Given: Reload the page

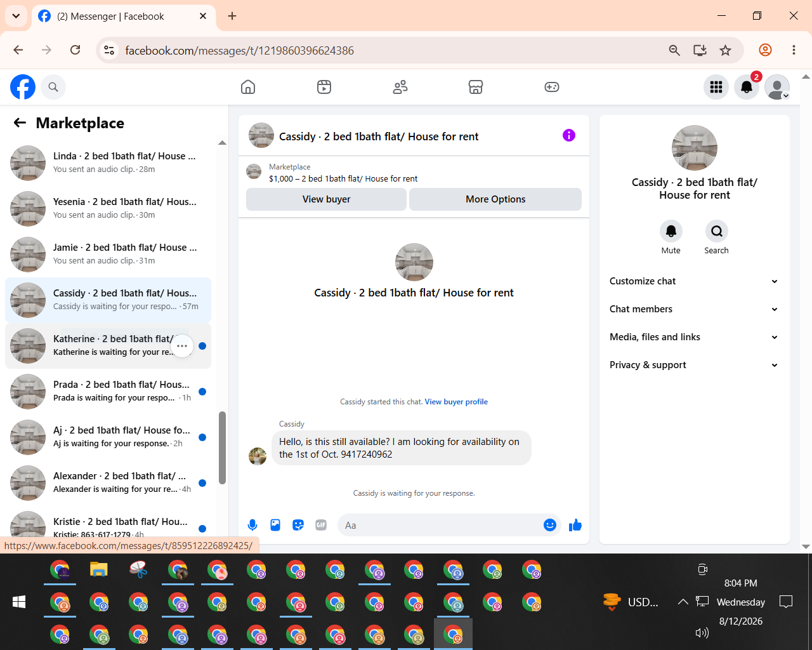Looking at the screenshot, I should click(75, 50).
